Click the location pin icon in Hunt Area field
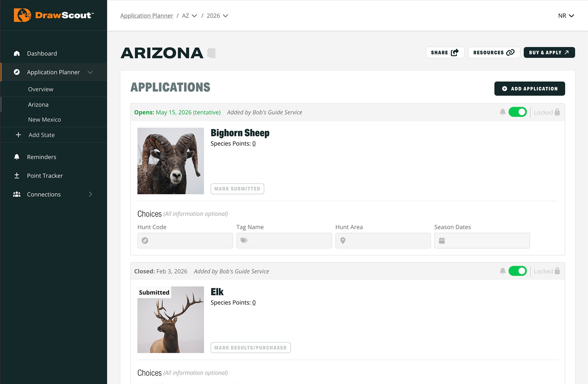588x384 pixels. click(343, 241)
